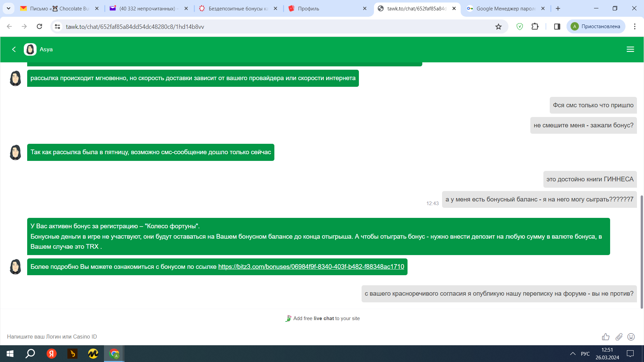Go back with chat header arrow
The width and height of the screenshot is (644, 362).
(x=14, y=49)
